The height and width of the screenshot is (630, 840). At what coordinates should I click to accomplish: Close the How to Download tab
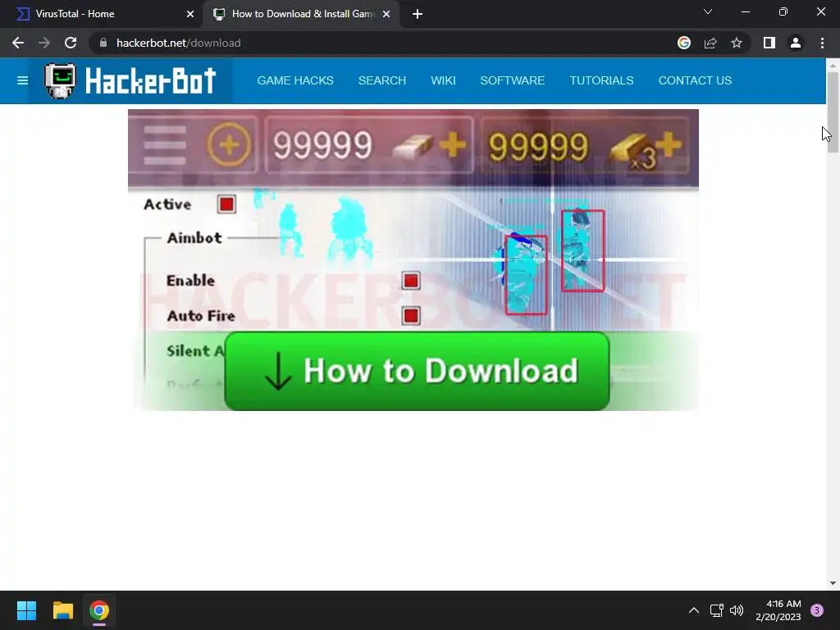(386, 14)
